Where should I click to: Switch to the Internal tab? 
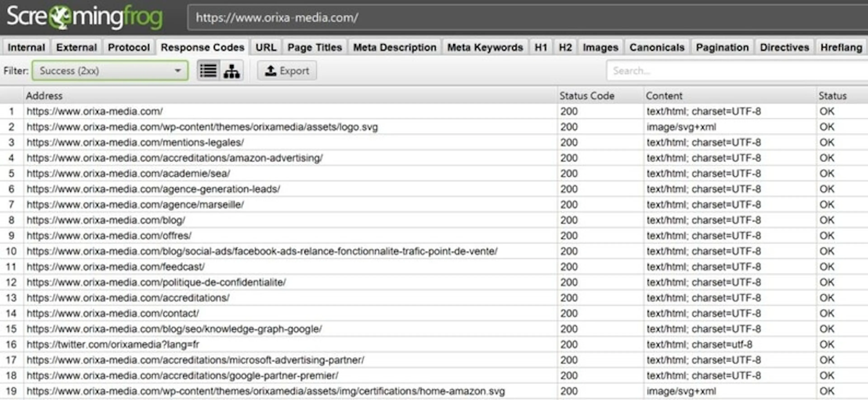26,47
